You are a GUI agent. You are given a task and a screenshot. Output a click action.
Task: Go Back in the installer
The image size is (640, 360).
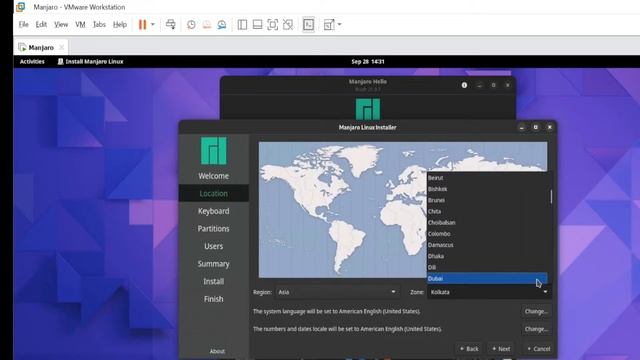469,349
